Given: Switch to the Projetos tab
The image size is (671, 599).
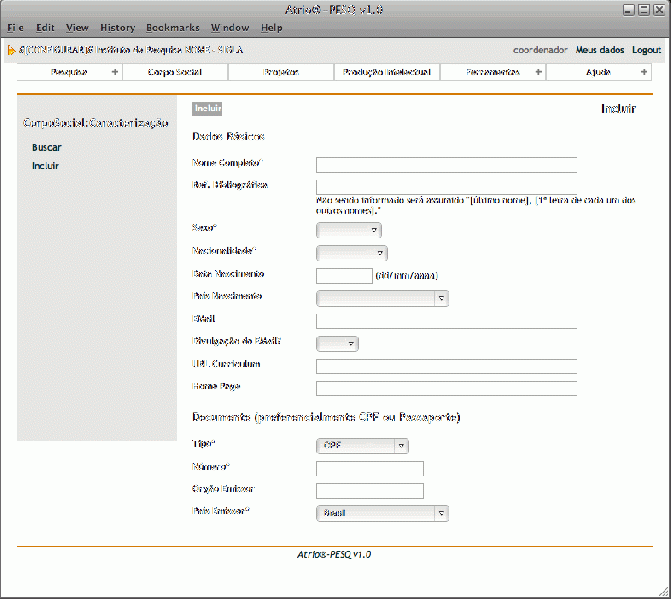Looking at the screenshot, I should (x=281, y=72).
